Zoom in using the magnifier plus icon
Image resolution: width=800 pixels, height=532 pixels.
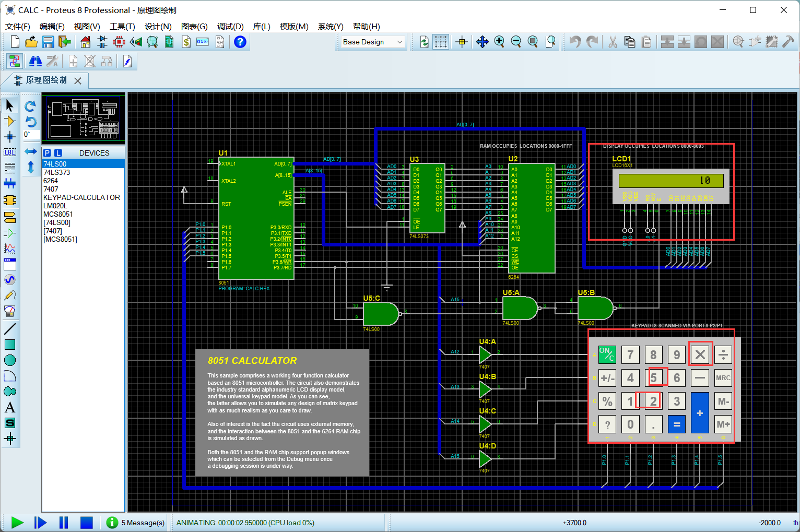(499, 42)
